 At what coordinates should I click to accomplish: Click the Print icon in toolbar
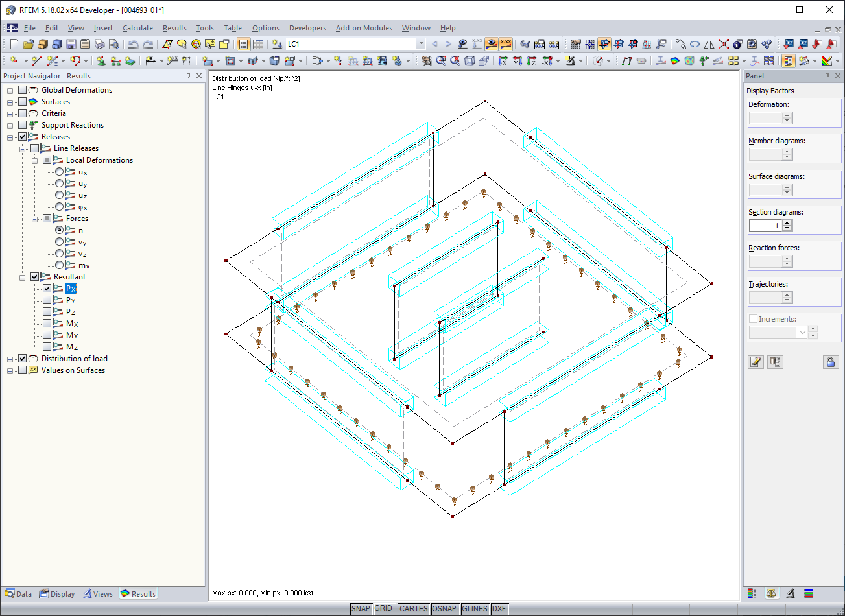99,44
